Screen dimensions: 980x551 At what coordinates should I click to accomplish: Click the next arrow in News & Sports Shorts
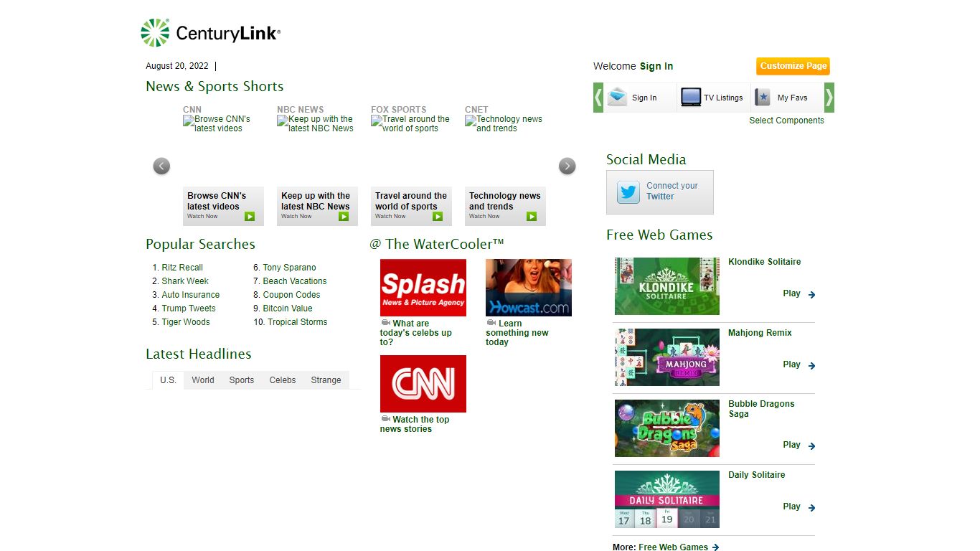click(x=567, y=166)
